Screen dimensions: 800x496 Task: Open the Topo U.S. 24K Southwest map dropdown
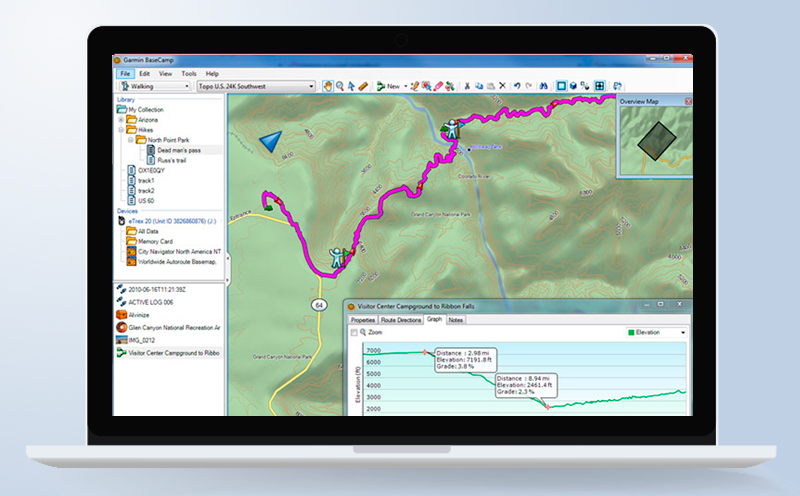coord(256,86)
